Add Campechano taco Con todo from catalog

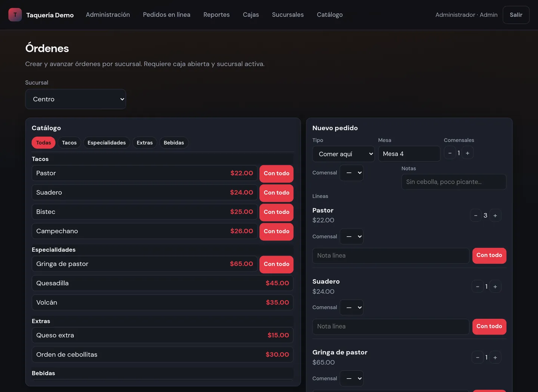[x=276, y=231]
